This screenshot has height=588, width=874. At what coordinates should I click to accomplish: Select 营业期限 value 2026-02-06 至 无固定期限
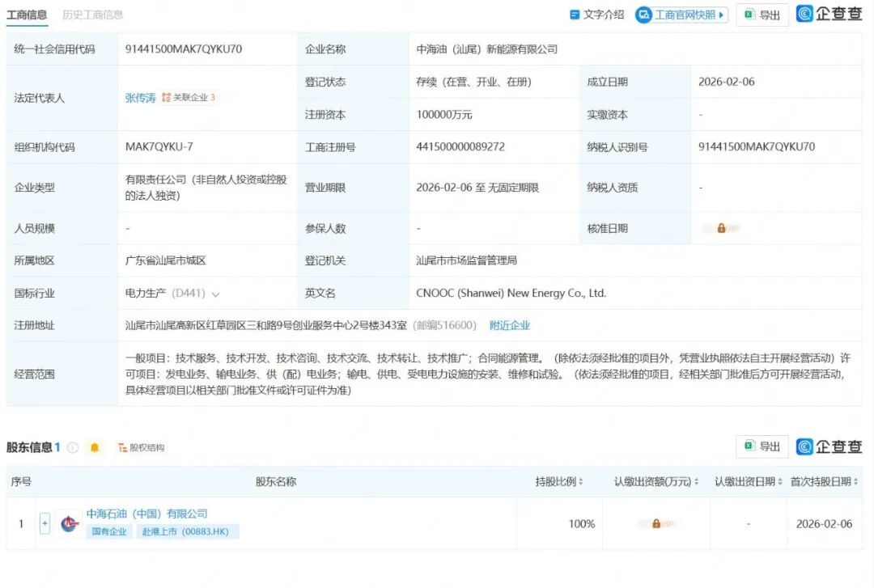(477, 188)
